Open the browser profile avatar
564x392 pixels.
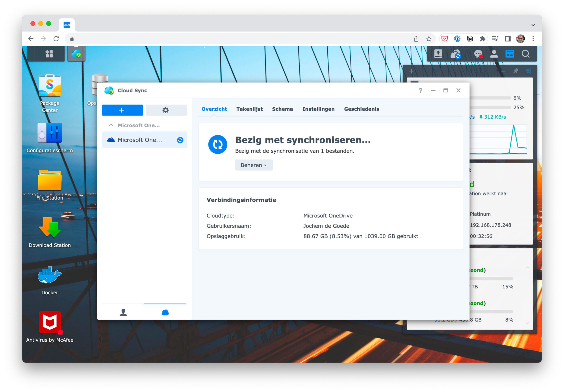tap(521, 39)
